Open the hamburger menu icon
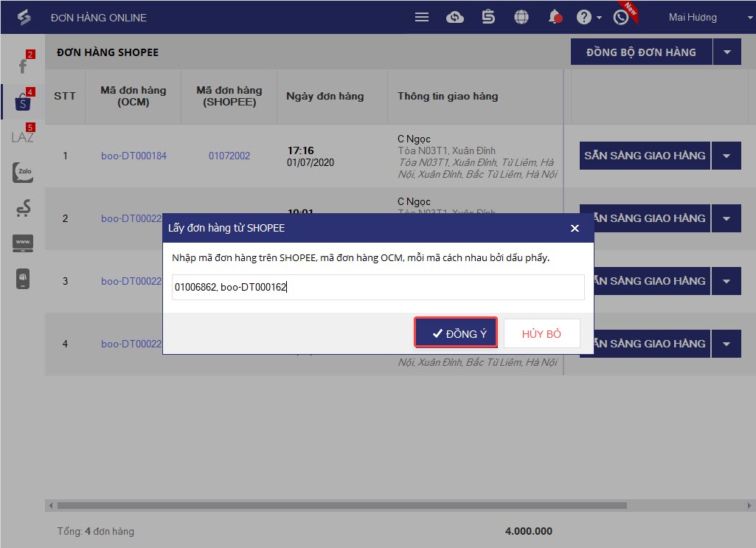Viewport: 756px width, 548px height. 421,18
